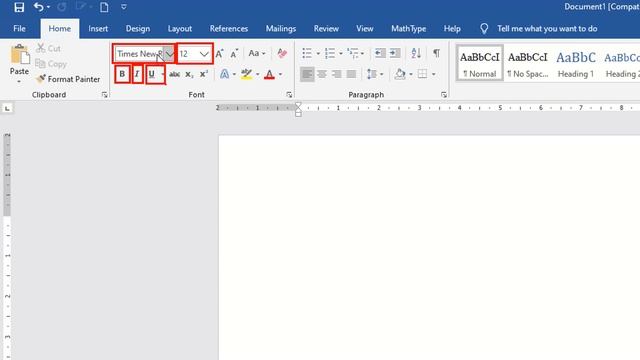The image size is (640, 360).
Task: Undo the last action
Action: (38, 7)
